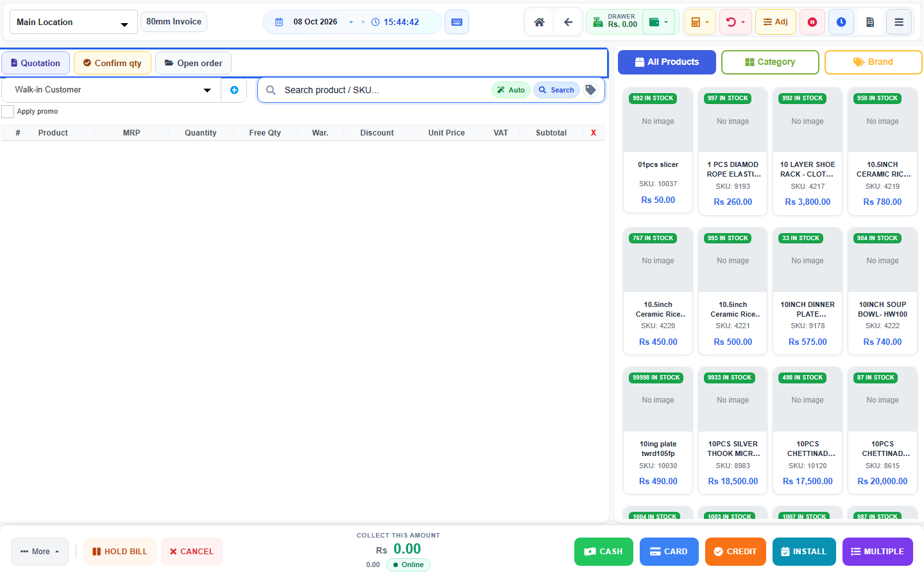The image size is (924, 578).
Task: Open the calculator dropdown
Action: coord(700,22)
